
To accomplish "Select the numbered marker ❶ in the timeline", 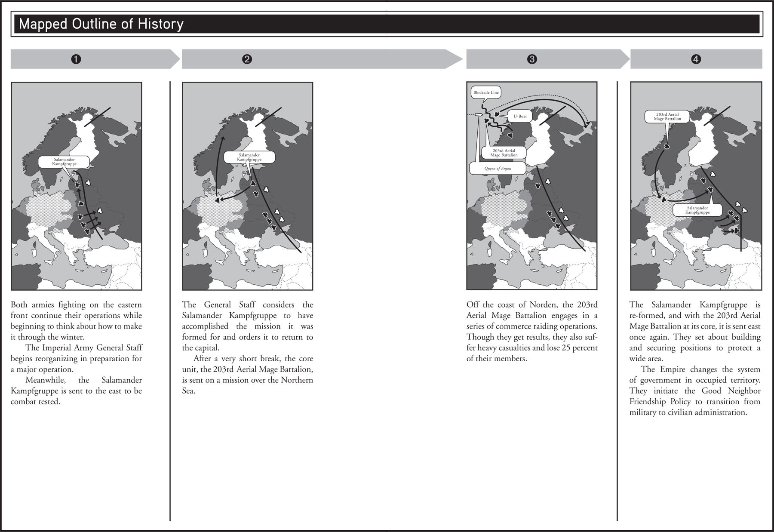I will [75, 60].
